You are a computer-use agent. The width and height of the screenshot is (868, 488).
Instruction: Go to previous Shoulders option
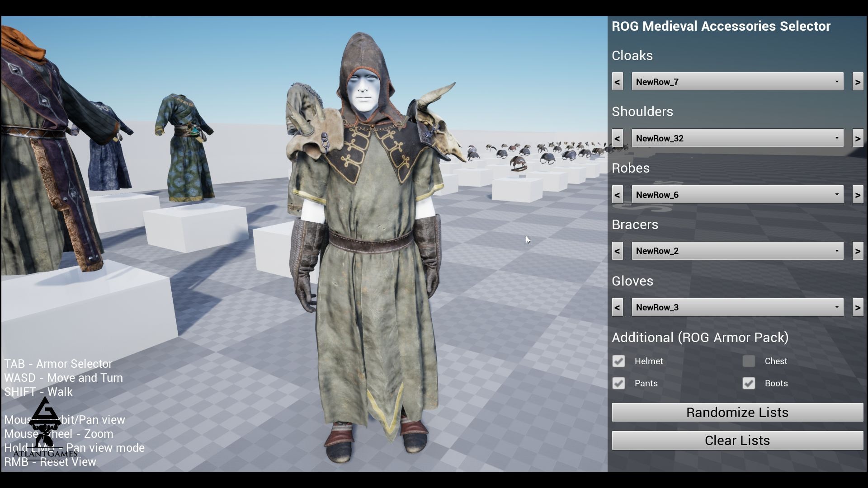[x=617, y=138]
